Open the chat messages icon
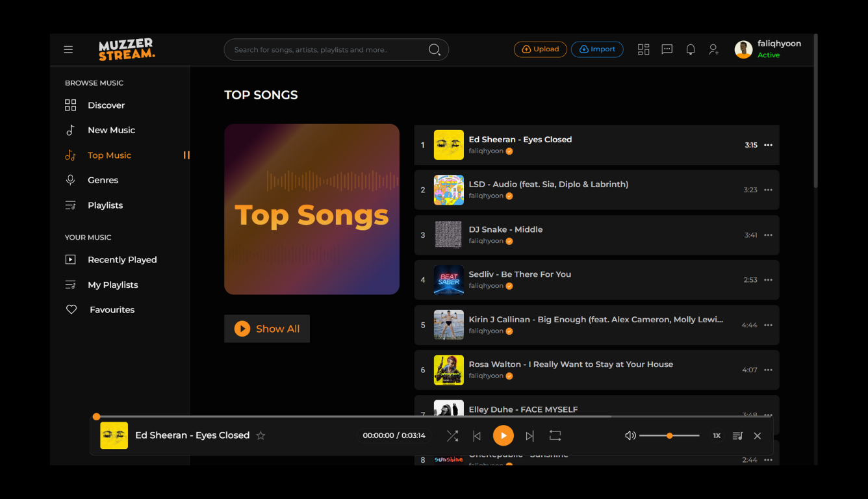This screenshot has width=868, height=499. (x=667, y=49)
